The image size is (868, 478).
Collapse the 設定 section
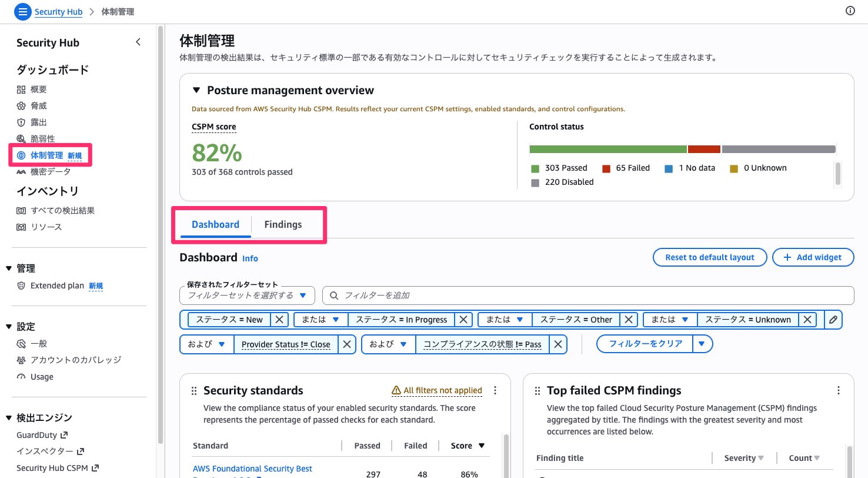point(9,327)
